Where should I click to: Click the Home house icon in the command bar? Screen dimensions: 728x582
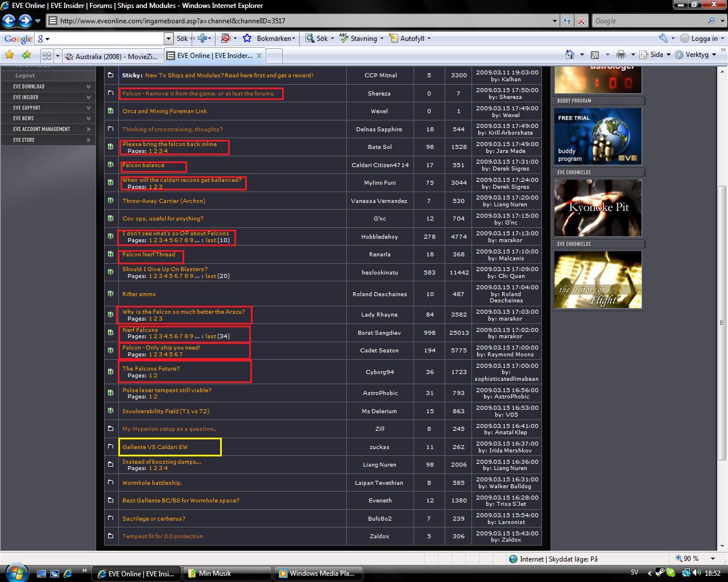pos(570,55)
